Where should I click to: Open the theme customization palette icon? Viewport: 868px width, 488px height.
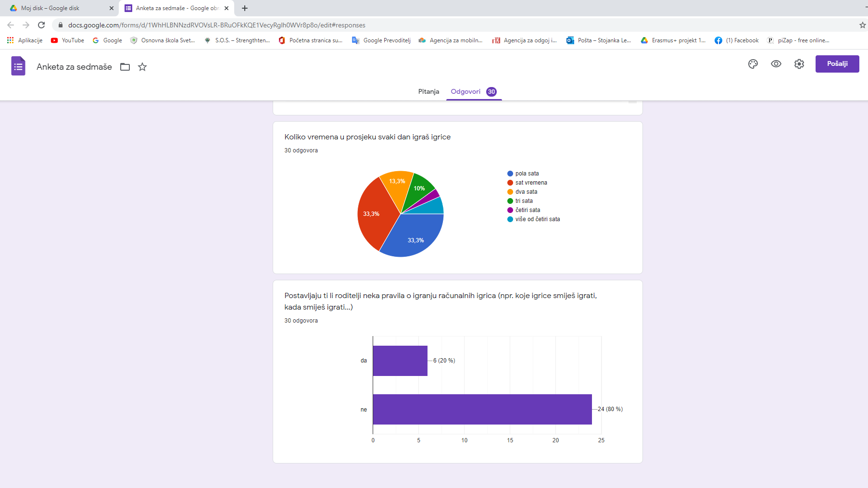tap(753, 64)
